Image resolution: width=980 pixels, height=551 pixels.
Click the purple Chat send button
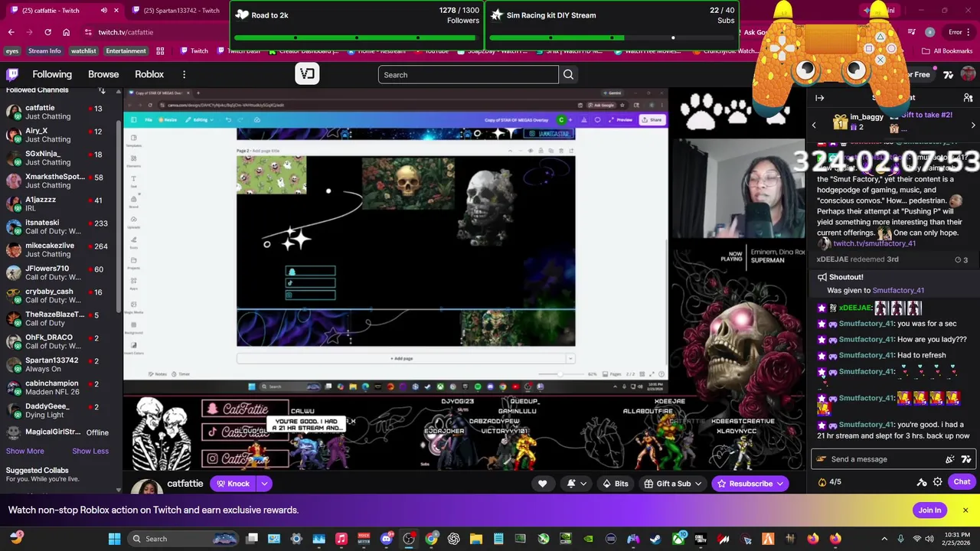point(962,482)
